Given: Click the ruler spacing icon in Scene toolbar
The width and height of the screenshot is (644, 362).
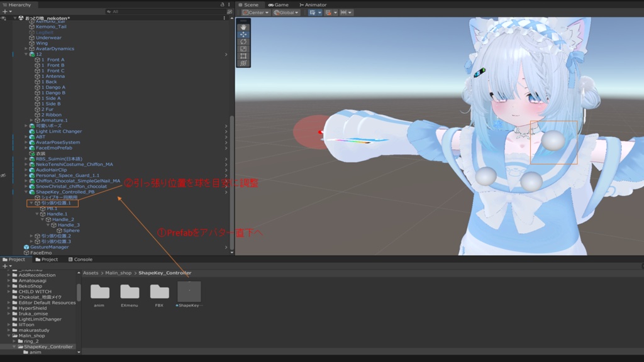Looking at the screenshot, I should (343, 13).
